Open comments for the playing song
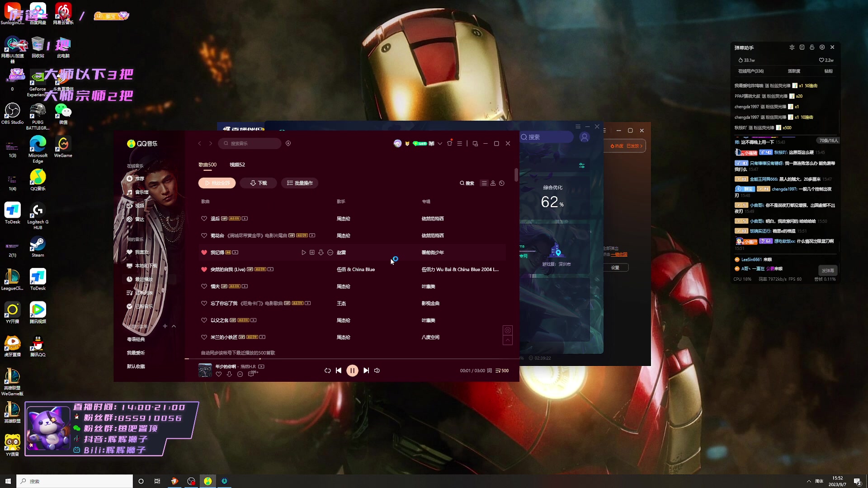Image resolution: width=868 pixels, height=488 pixels. point(252,374)
